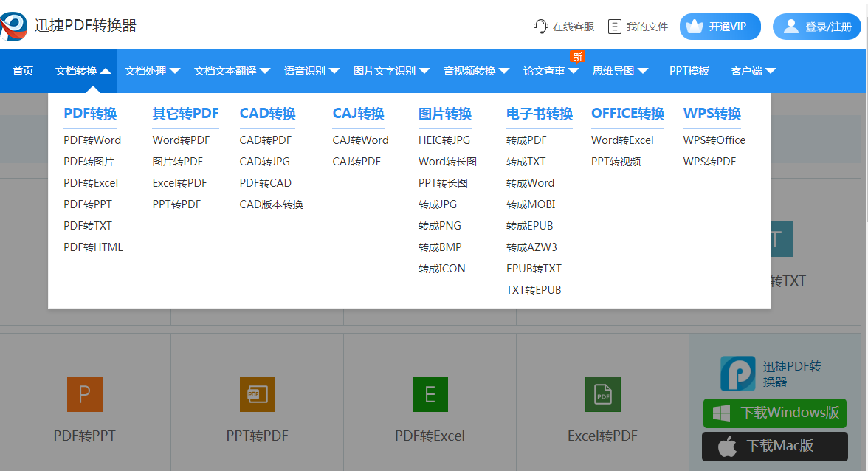
Task: Click the person icon on 登录/注册 button
Action: [791, 25]
